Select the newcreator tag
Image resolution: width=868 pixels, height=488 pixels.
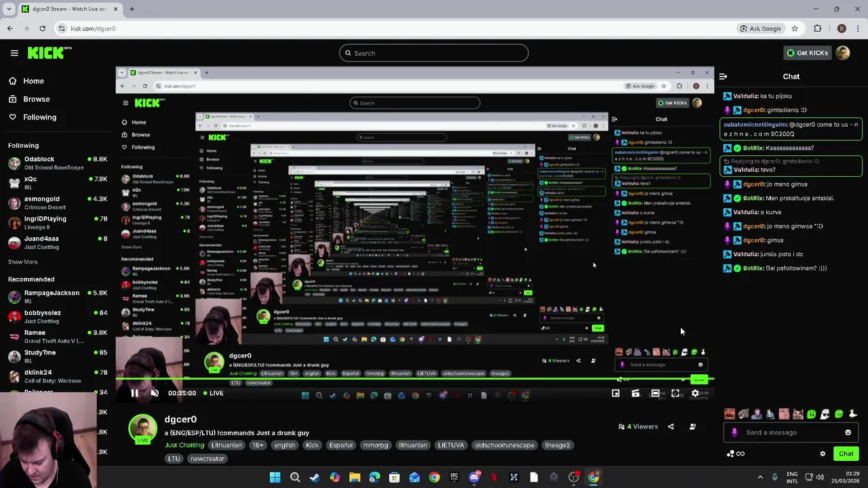click(208, 459)
